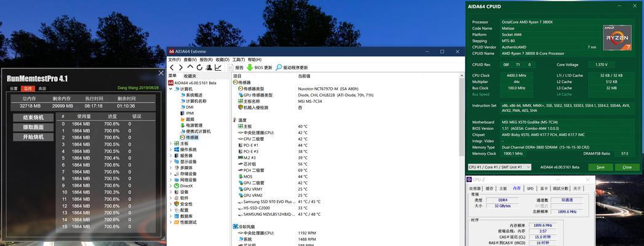Expand the DirectX tree node
Viewport: 644px width, 246px height.
coord(171,186)
